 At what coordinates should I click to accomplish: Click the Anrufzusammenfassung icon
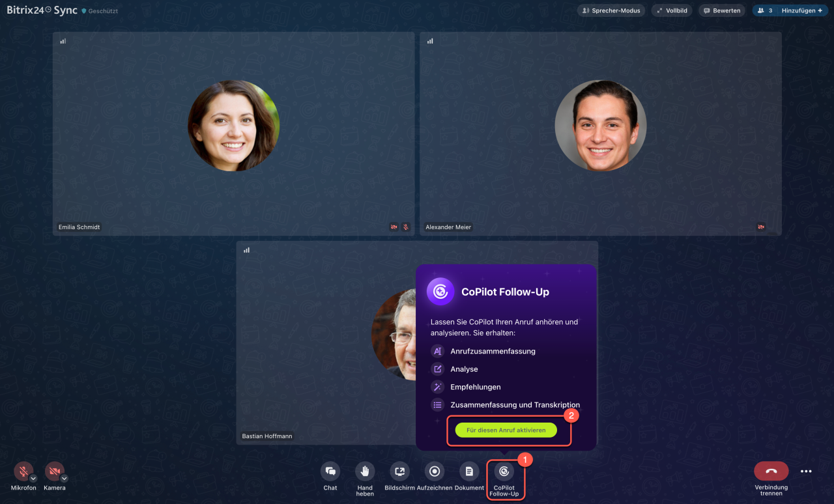point(437,351)
